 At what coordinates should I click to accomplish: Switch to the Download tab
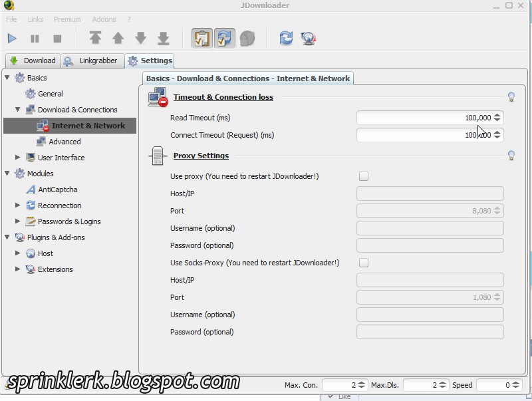click(33, 61)
